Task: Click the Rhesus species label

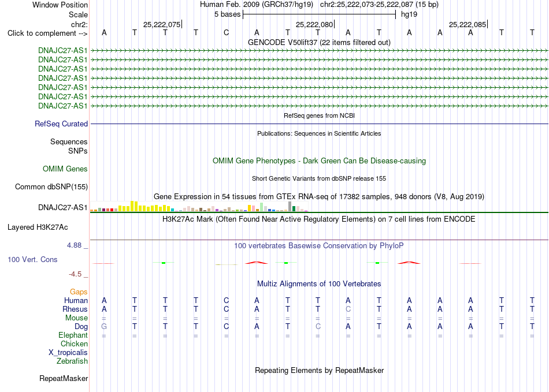Action: pos(75,309)
